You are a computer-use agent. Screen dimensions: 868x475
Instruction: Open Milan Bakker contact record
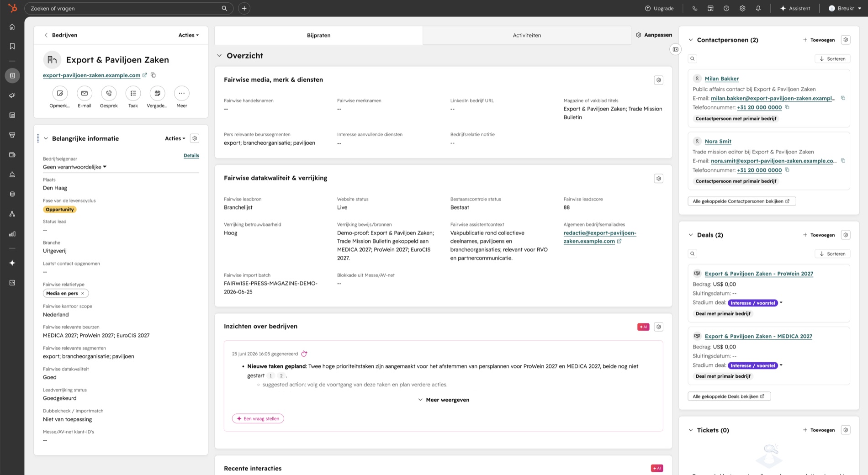pyautogui.click(x=721, y=79)
